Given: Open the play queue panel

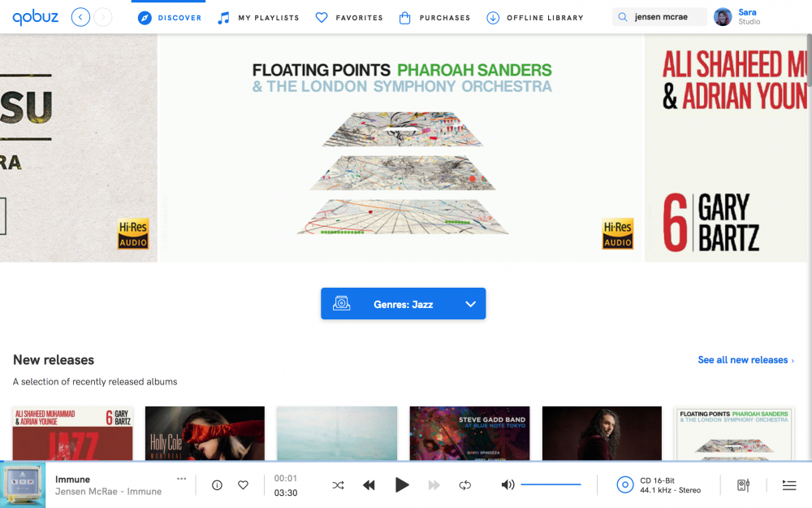Looking at the screenshot, I should coord(788,484).
